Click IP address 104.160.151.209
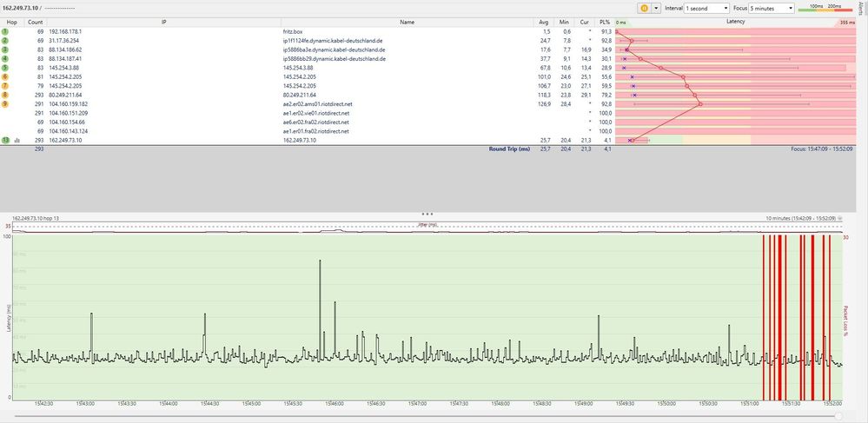The image size is (868, 423). point(68,113)
